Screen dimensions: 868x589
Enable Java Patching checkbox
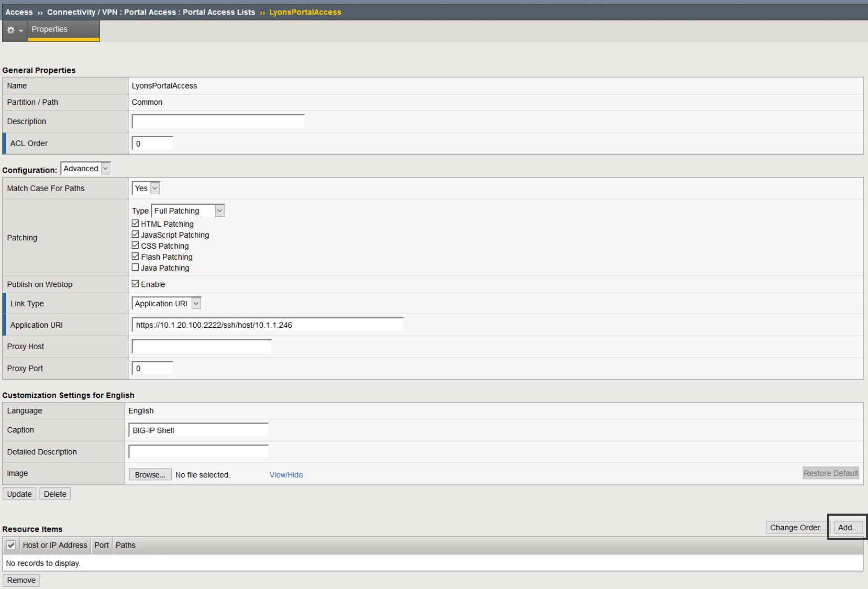coord(135,268)
